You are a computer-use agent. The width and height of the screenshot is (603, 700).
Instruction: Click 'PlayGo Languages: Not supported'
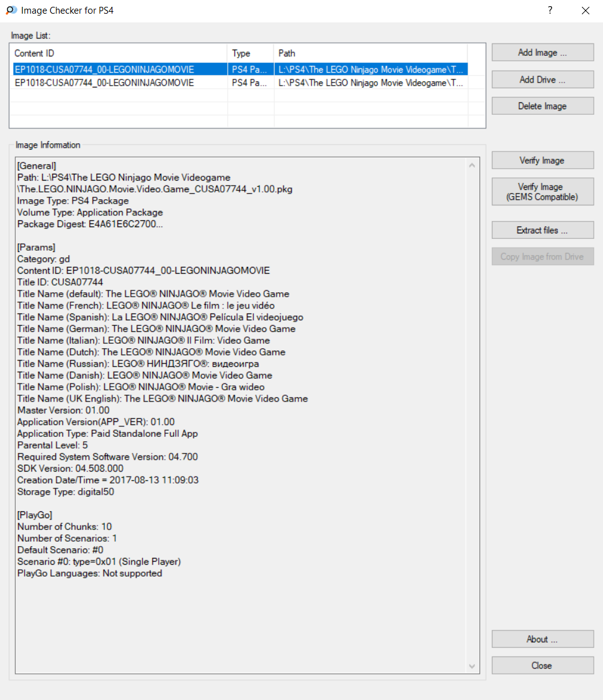pyautogui.click(x=90, y=572)
